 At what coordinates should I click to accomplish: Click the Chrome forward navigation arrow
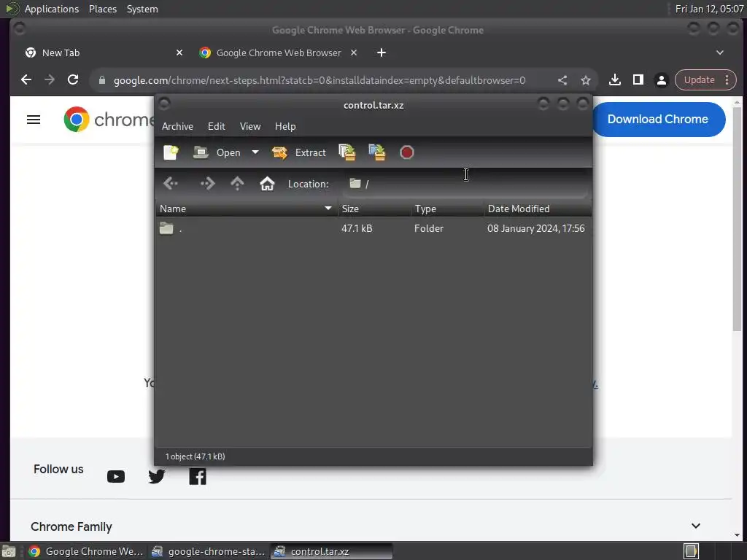click(50, 80)
